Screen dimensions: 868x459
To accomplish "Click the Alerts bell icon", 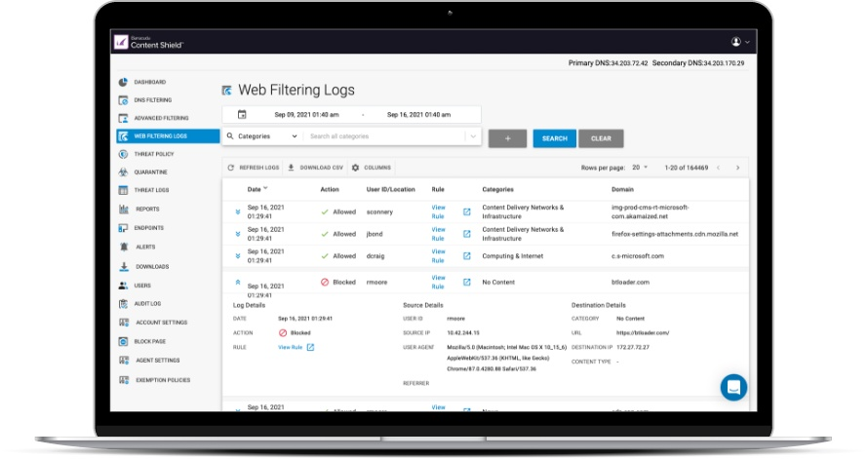I will 124,248.
